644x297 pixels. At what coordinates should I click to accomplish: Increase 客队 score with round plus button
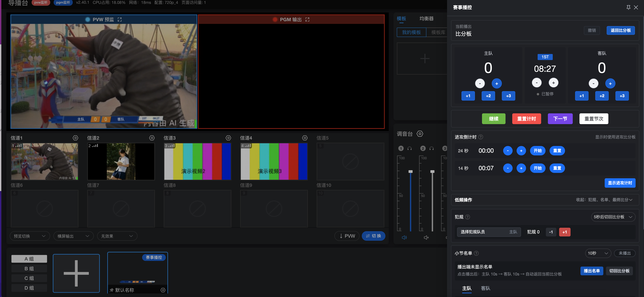click(610, 84)
